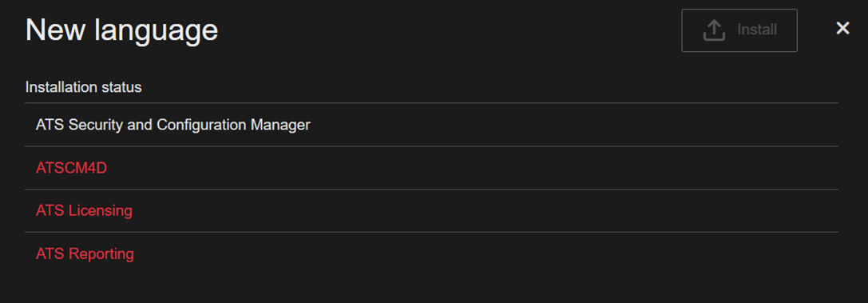This screenshot has width=868, height=303.
Task: Click the word status in the section label
Action: coord(125,87)
